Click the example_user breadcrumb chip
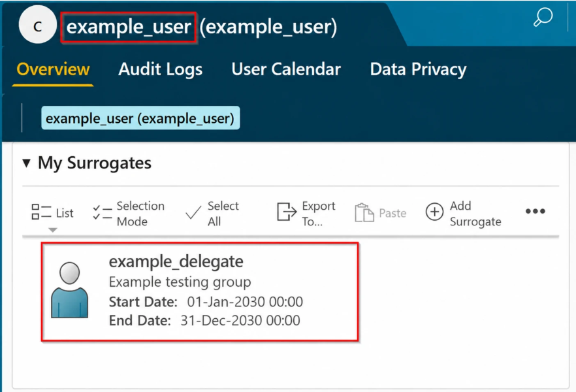The height and width of the screenshot is (392, 576). point(140,118)
